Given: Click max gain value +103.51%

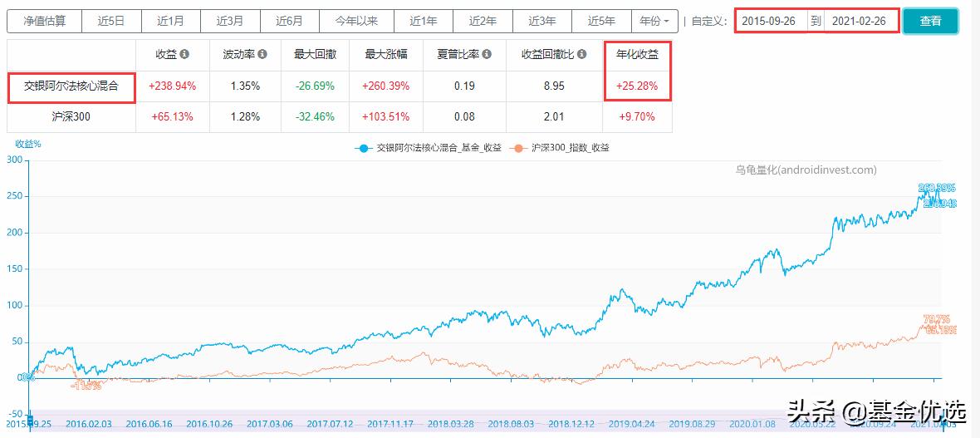Looking at the screenshot, I should point(385,117).
